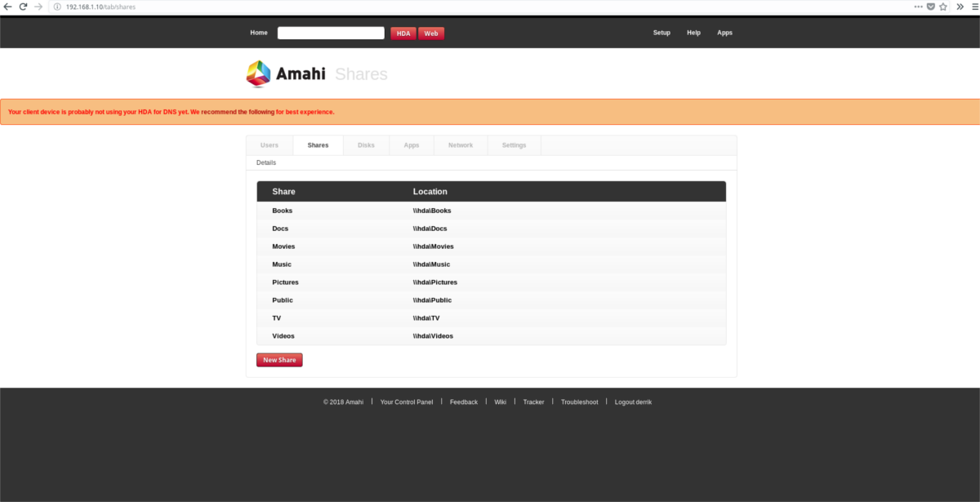Open the Public share row
Viewport: 980px width, 502px height.
click(491, 300)
